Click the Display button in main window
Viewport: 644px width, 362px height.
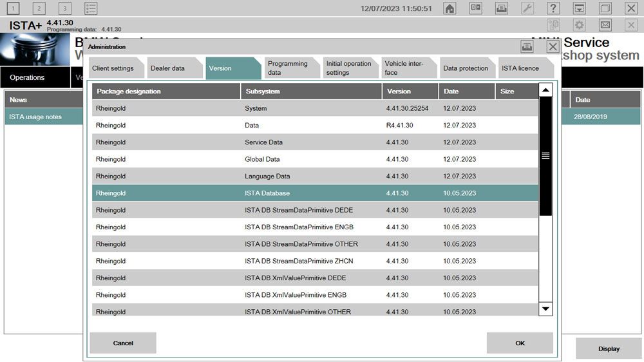[609, 348]
